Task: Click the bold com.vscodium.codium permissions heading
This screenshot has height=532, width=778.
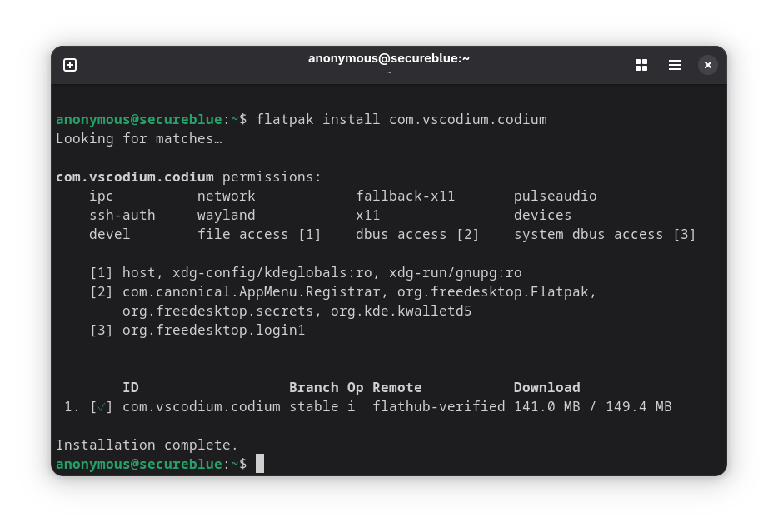Action: [188, 177]
